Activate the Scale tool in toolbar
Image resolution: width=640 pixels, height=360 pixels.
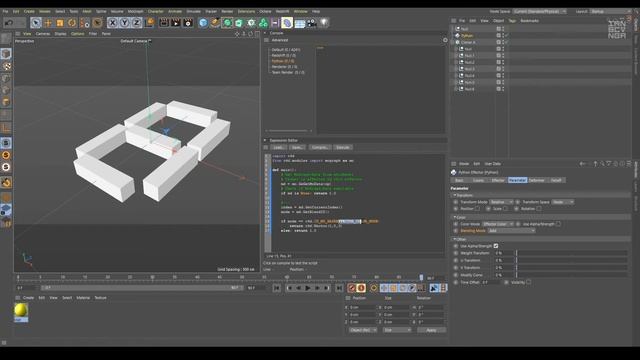(60, 23)
